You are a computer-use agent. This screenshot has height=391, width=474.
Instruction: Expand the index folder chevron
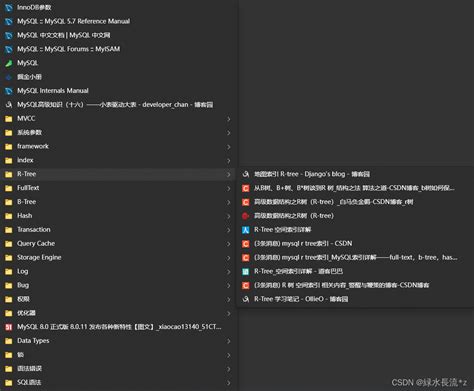click(229, 161)
